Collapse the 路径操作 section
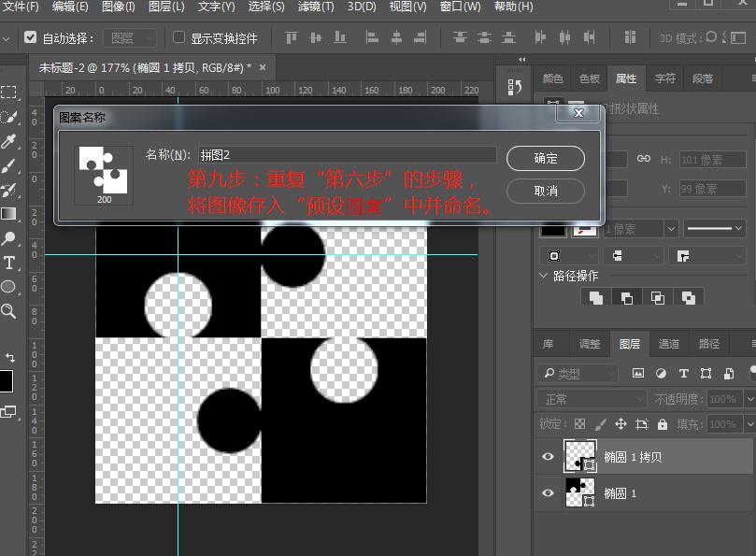Screen dimensions: 756x556 pyautogui.click(x=544, y=275)
